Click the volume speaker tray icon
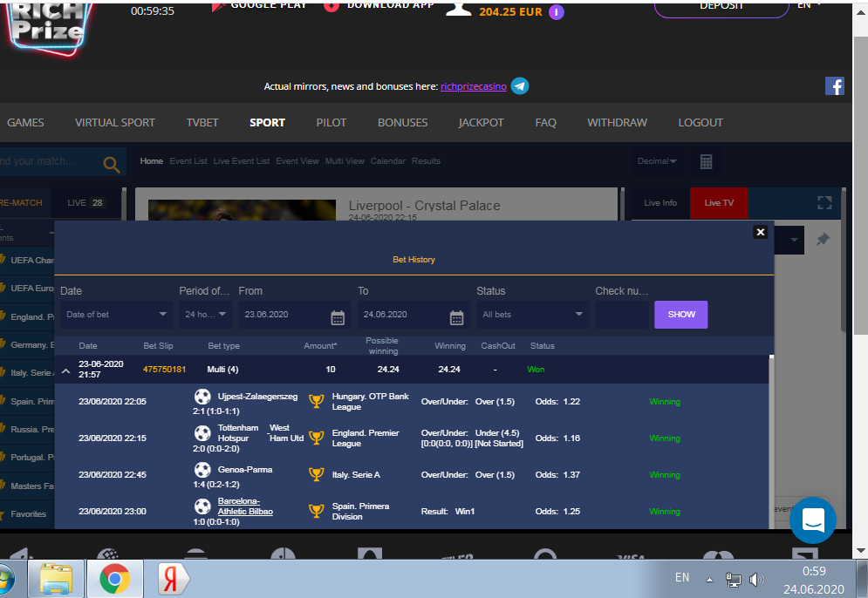 tap(756, 579)
